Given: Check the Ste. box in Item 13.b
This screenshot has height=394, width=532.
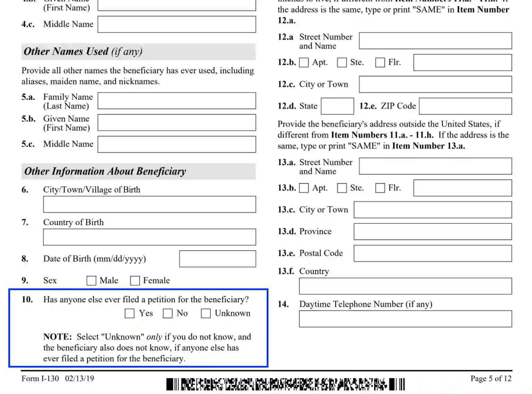Looking at the screenshot, I should click(x=342, y=188).
